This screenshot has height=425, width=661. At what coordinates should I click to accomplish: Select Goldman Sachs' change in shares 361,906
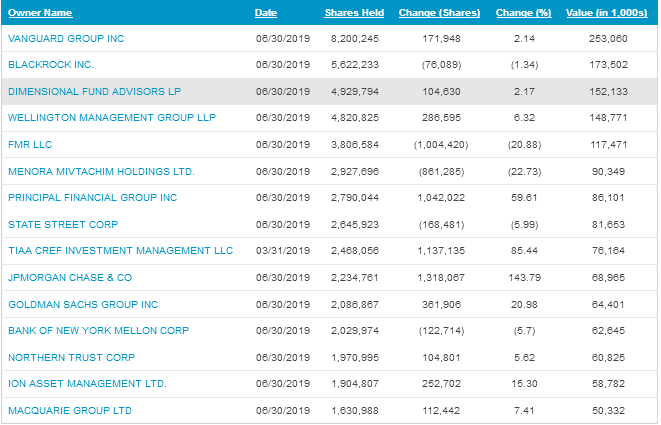point(441,305)
